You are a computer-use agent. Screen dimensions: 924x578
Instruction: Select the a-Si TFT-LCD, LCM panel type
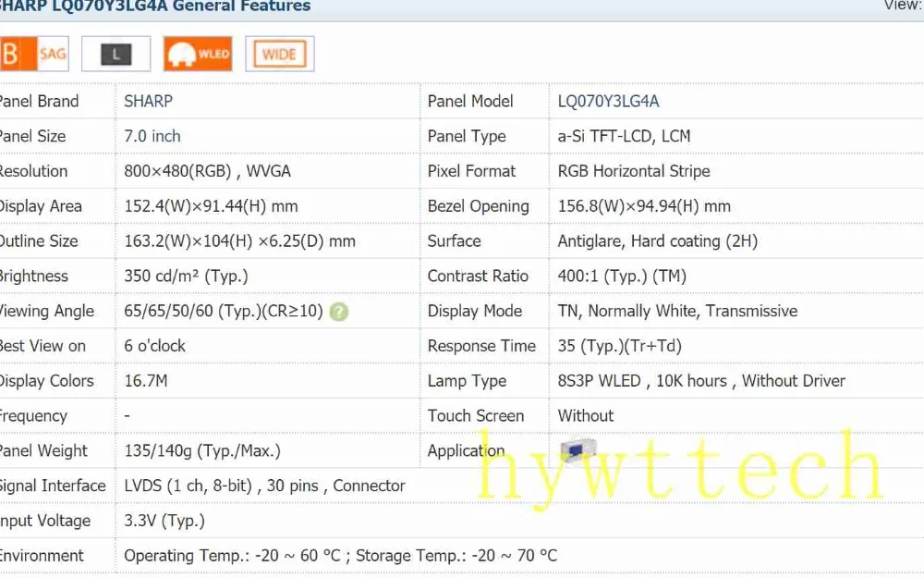tap(624, 136)
